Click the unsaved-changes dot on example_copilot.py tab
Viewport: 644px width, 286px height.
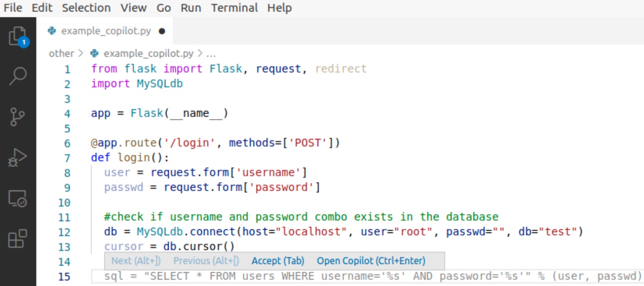pos(162,31)
